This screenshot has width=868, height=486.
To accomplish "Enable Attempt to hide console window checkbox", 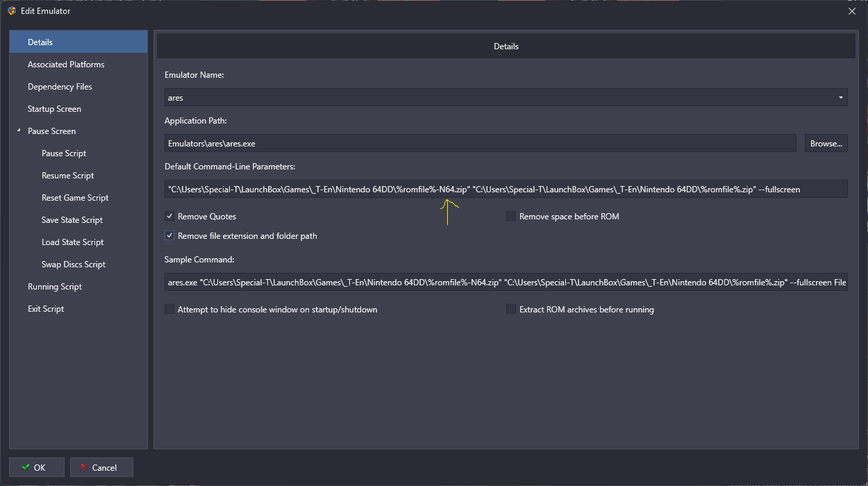I will (169, 310).
